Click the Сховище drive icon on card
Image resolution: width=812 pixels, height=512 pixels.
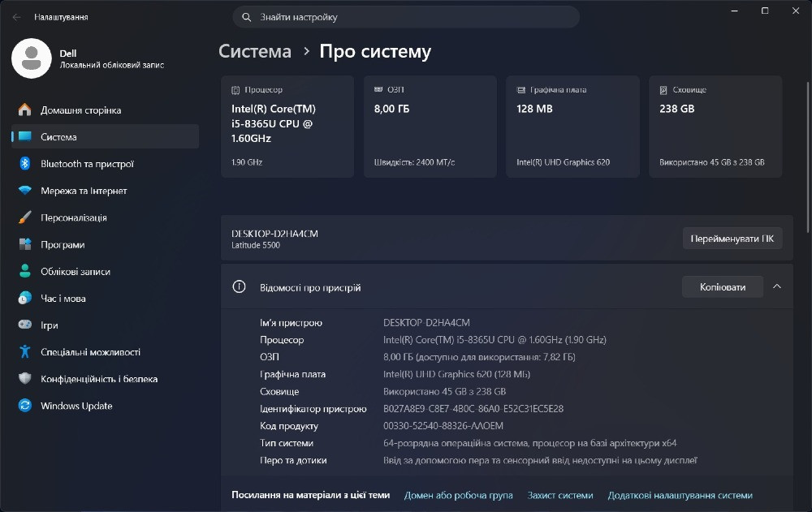click(663, 90)
